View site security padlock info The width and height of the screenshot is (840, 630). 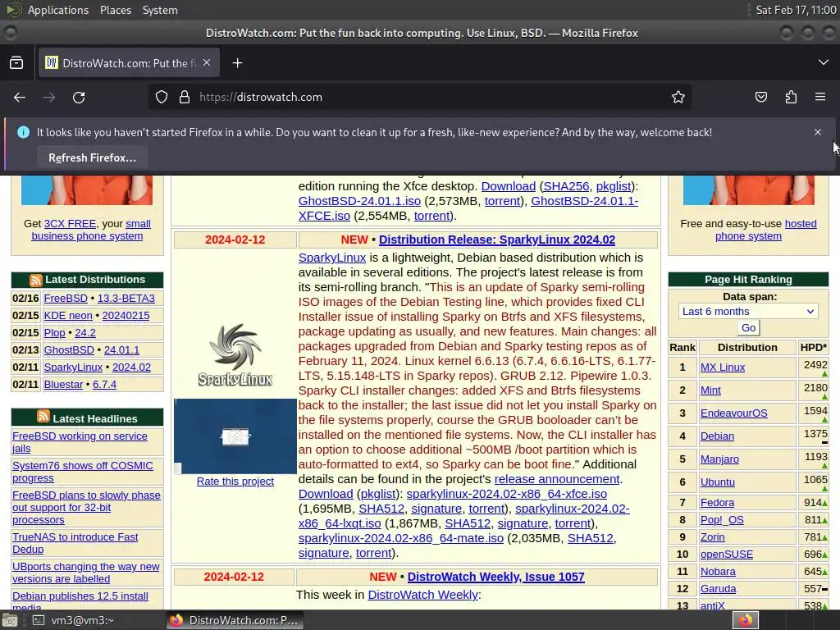[x=185, y=97]
